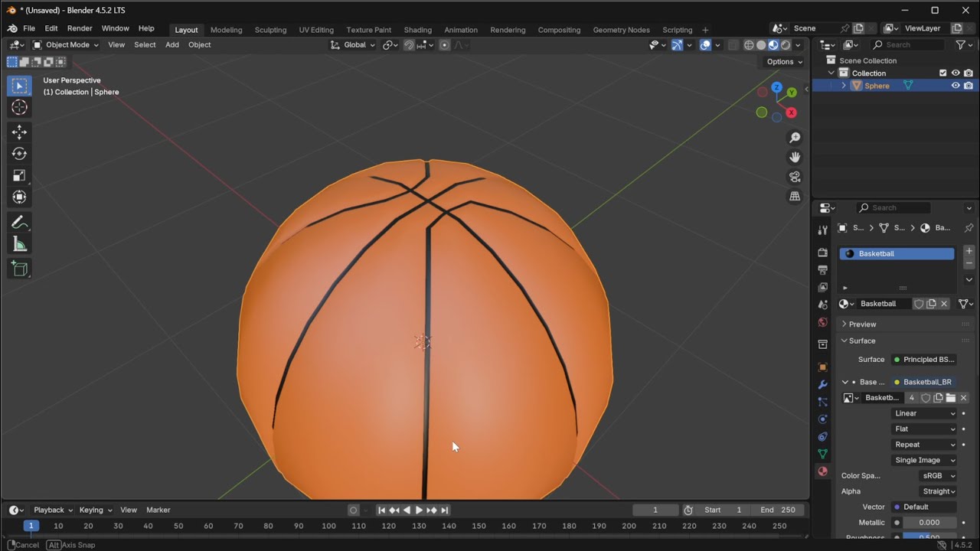Open the Material properties tab
This screenshot has width=980, height=551.
coord(823,471)
